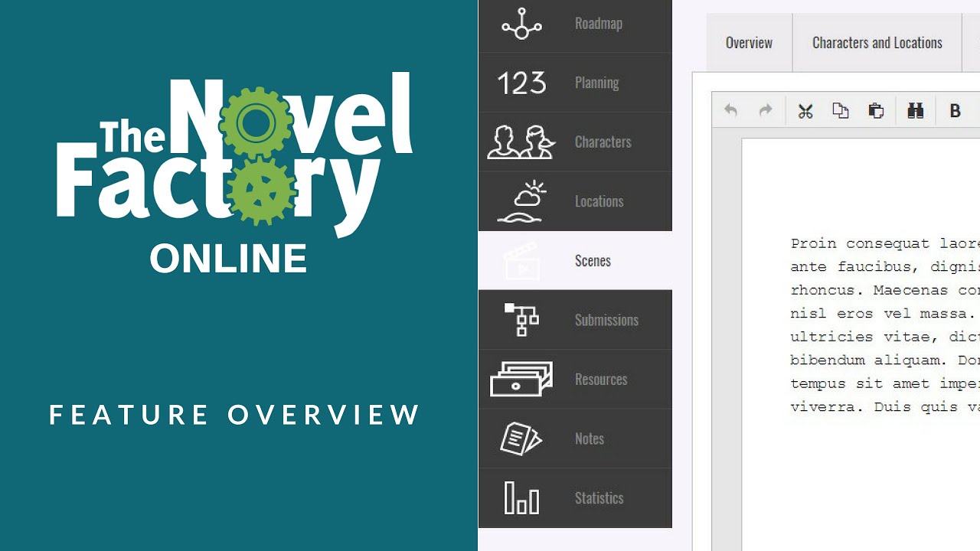The image size is (980, 551).
Task: Open the Notes pages icon
Action: click(521, 439)
